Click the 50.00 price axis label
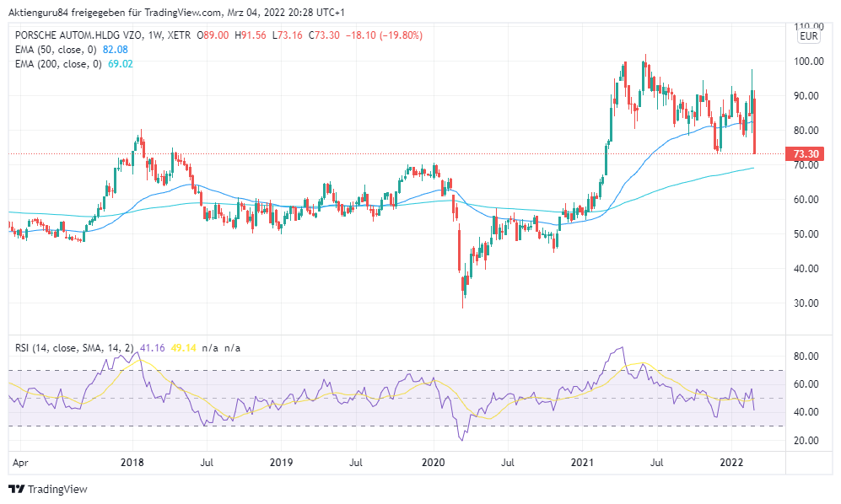The image size is (841, 504). pos(806,233)
